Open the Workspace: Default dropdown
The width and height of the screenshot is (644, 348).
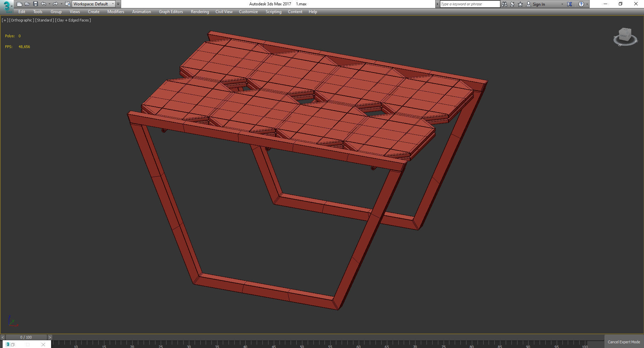coord(94,4)
